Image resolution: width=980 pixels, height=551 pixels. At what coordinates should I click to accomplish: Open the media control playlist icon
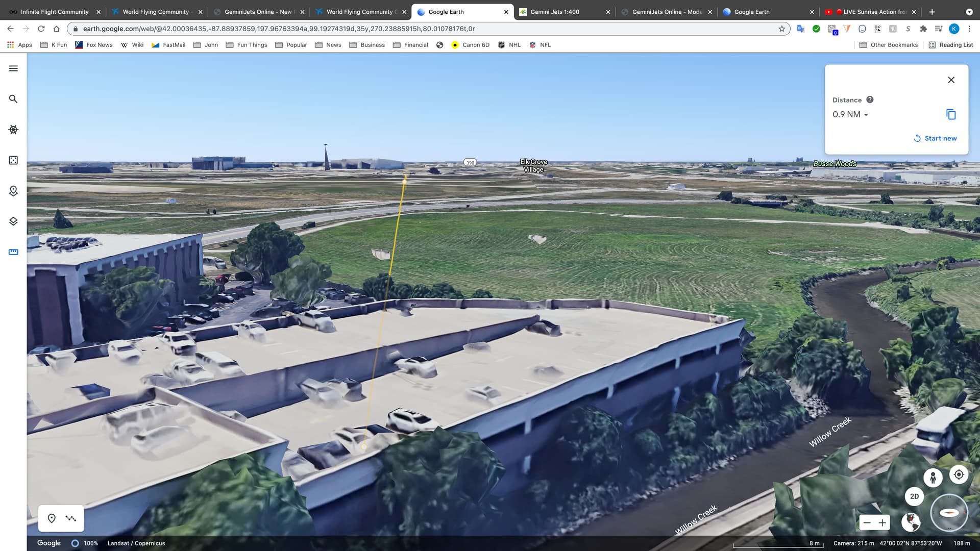click(x=938, y=29)
